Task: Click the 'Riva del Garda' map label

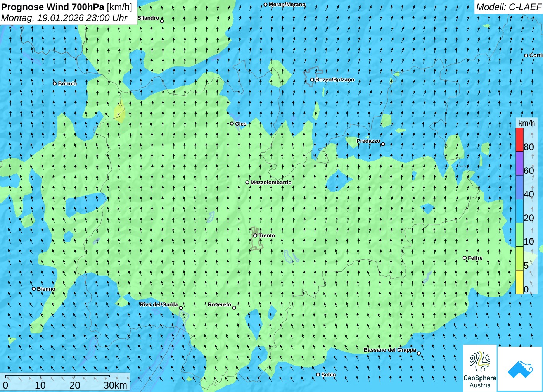Action: click(x=159, y=304)
